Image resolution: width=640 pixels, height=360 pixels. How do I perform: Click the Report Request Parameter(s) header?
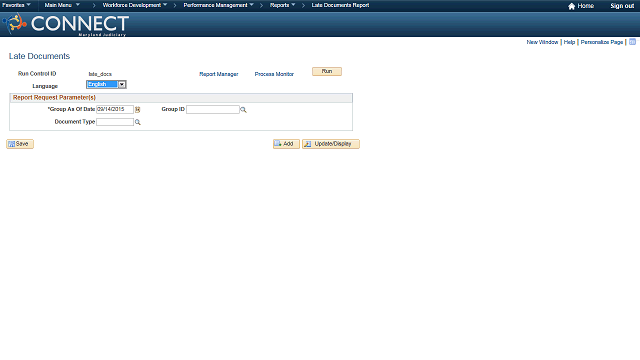click(54, 98)
